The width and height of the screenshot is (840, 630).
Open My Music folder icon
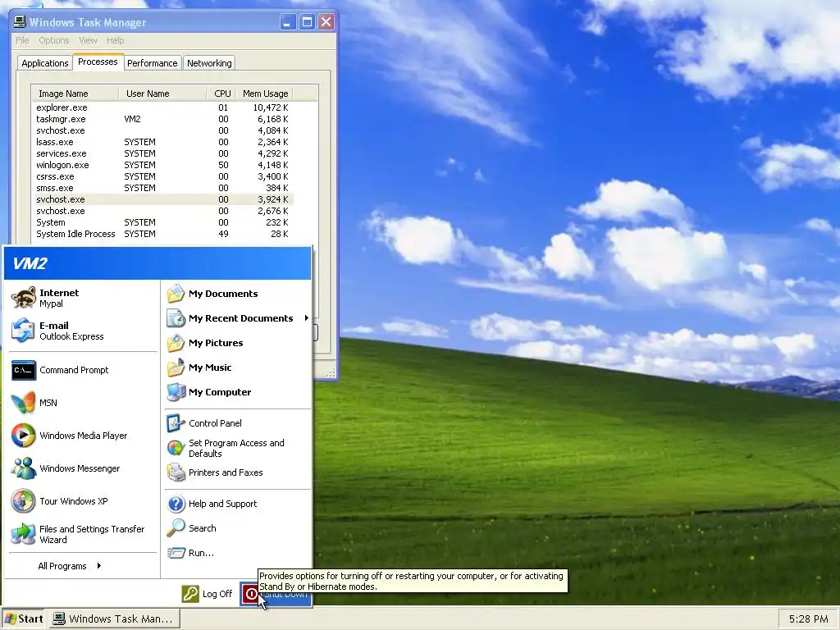[x=176, y=367]
